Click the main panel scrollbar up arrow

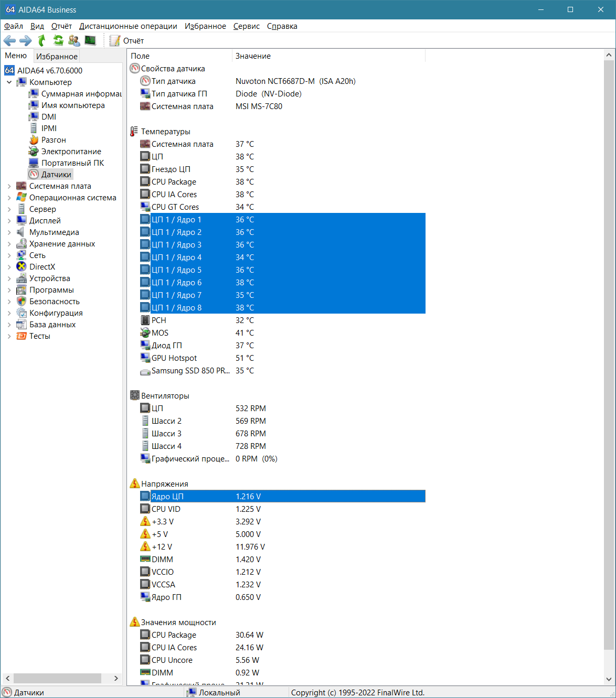point(609,55)
